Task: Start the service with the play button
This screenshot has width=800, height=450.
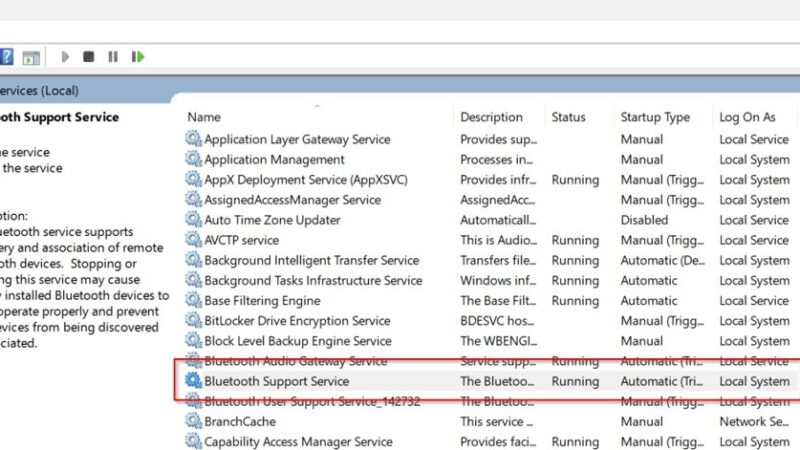Action: (65, 57)
